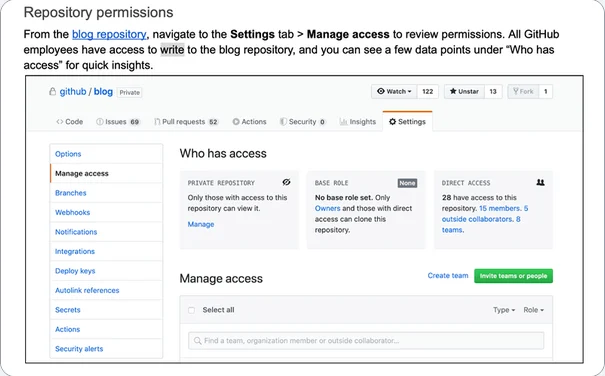Image resolution: width=605 pixels, height=376 pixels.
Task: Switch to the Issues tab
Action: 118,122
